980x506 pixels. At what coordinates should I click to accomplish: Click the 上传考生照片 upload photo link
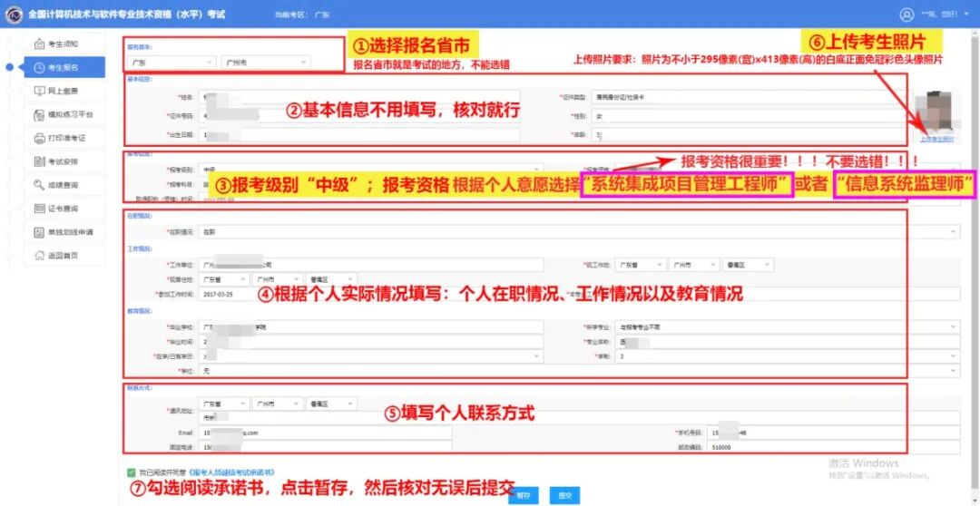pyautogui.click(x=936, y=139)
